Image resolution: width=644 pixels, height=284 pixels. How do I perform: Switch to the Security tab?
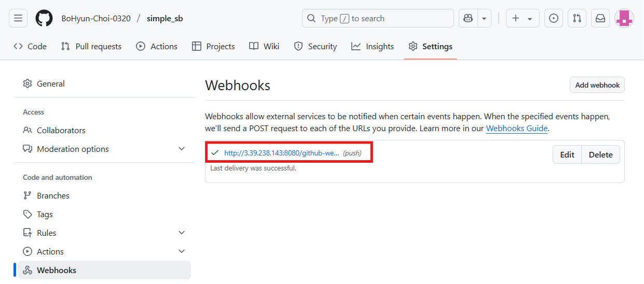tap(316, 46)
